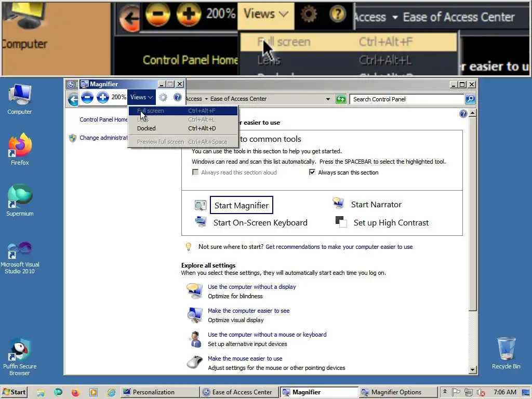
Task: Click the On-Screen Keyboard icon
Action: (x=200, y=221)
